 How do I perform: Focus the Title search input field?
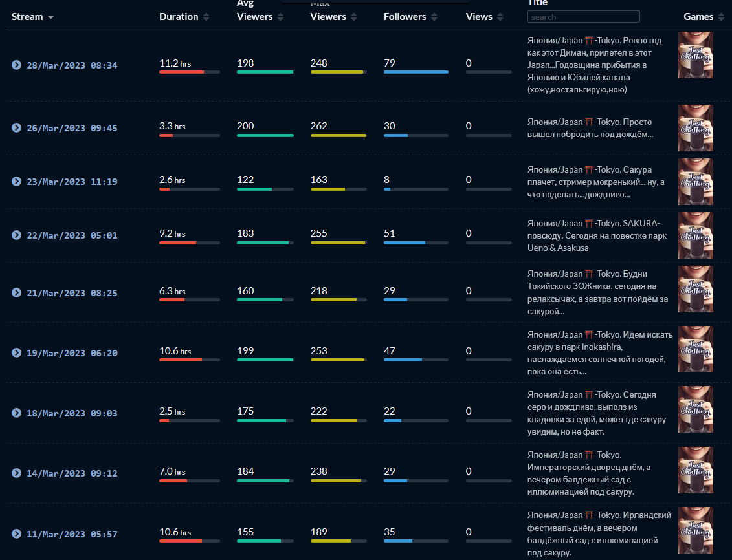coord(584,17)
